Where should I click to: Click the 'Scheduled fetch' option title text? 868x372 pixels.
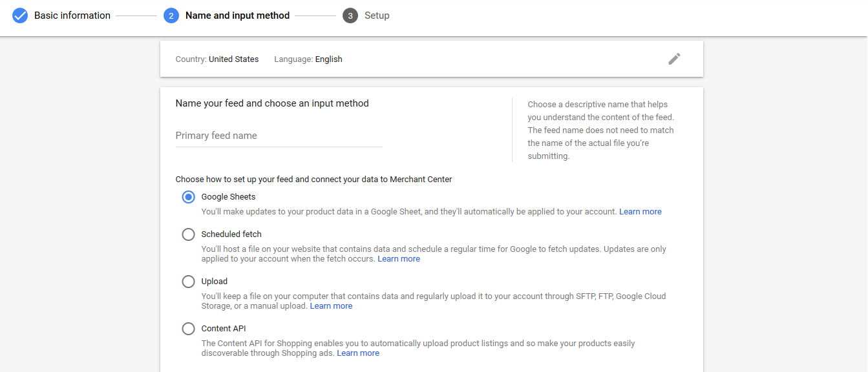click(231, 234)
